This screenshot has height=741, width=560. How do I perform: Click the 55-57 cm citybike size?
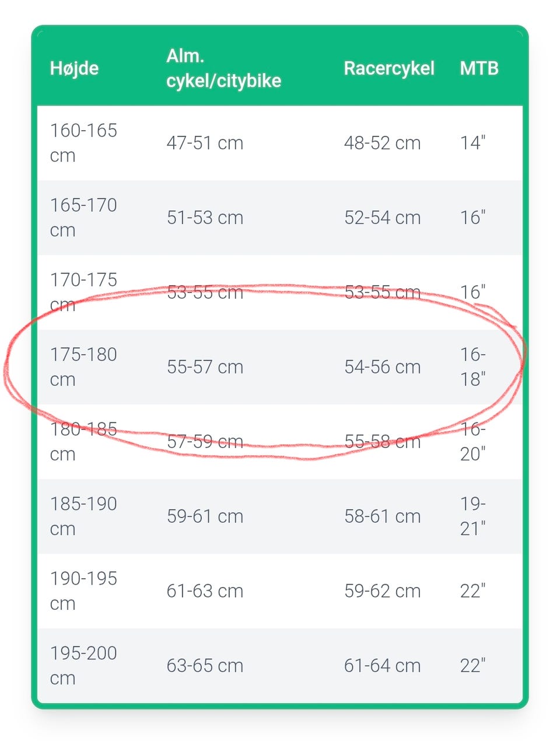[205, 367]
